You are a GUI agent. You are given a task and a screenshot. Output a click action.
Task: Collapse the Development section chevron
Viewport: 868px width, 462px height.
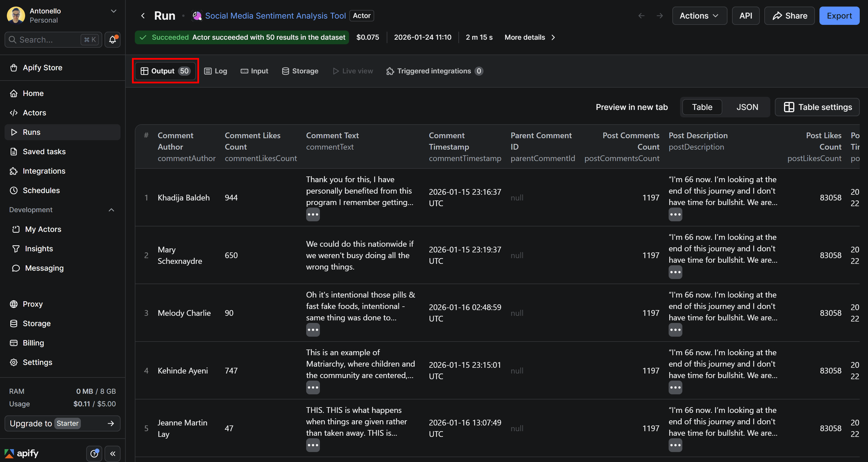pyautogui.click(x=111, y=210)
